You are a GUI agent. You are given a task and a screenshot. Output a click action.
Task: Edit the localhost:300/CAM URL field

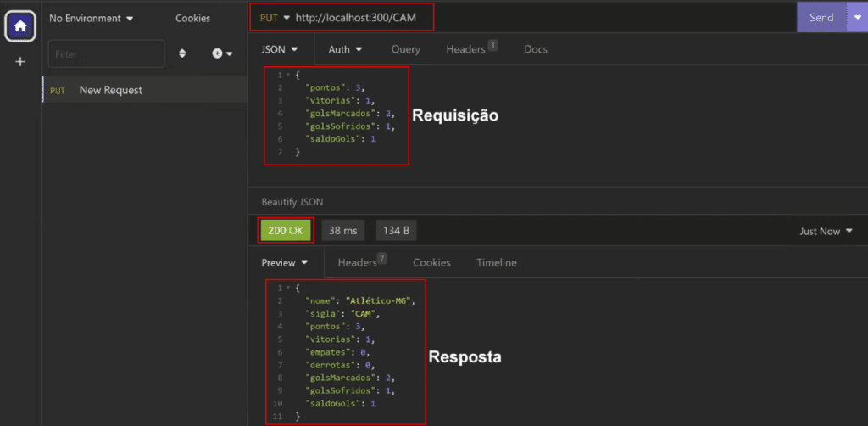(355, 18)
